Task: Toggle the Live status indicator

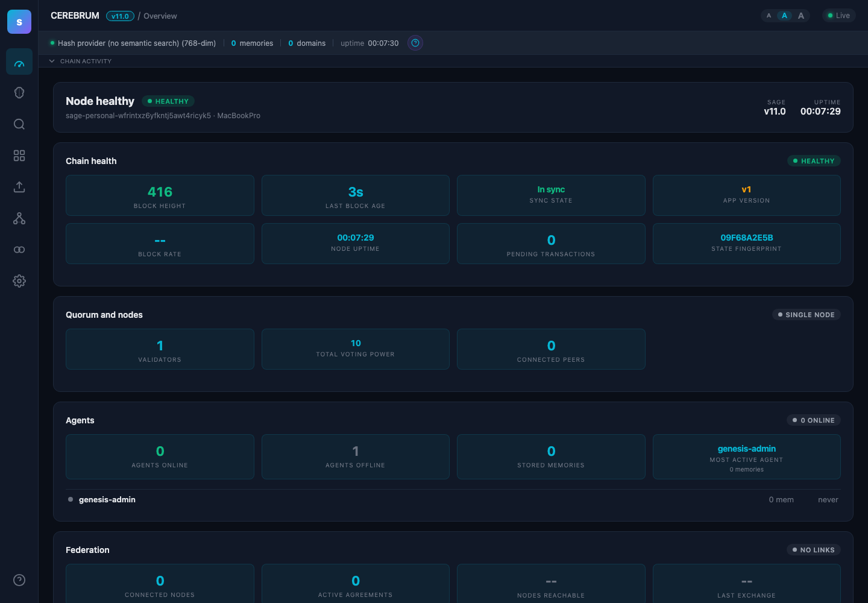Action: tap(838, 16)
